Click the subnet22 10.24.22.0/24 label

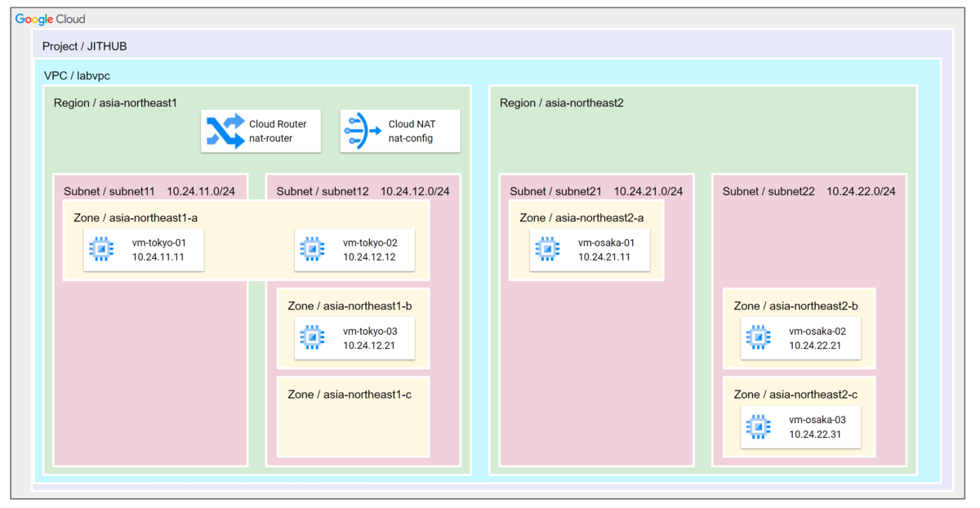tap(808, 191)
